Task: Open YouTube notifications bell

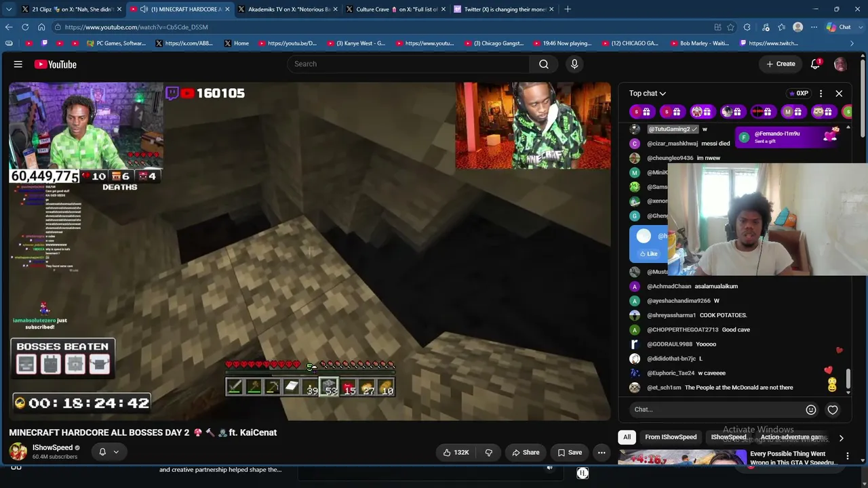Action: point(816,64)
